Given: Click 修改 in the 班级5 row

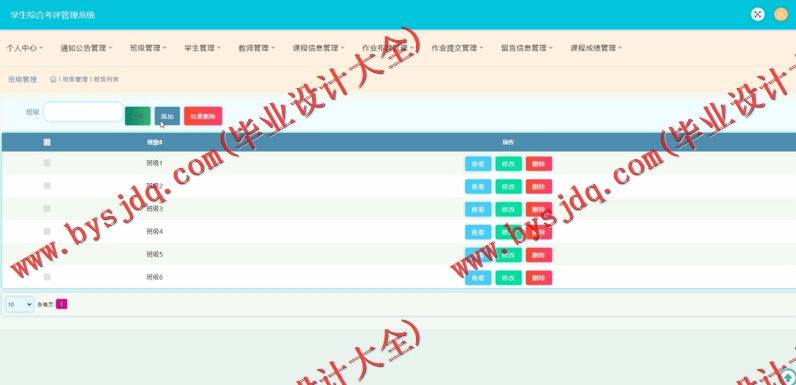Looking at the screenshot, I should point(509,255).
